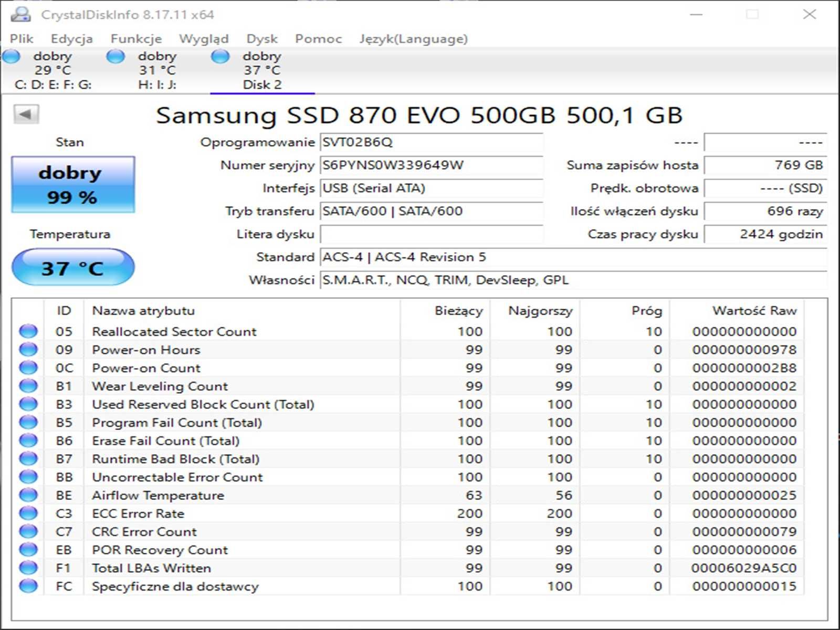Click raw value 0000000002B8
This screenshot has width=840, height=630.
coord(744,368)
